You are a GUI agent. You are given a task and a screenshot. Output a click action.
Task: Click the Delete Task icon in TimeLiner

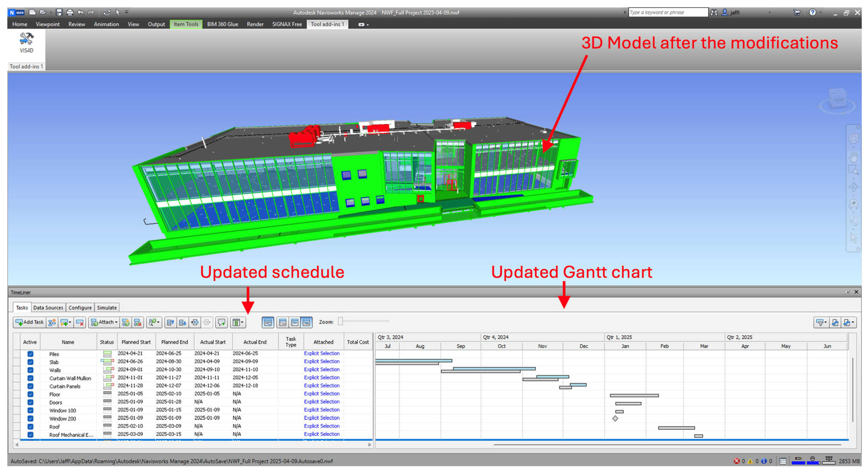point(80,322)
